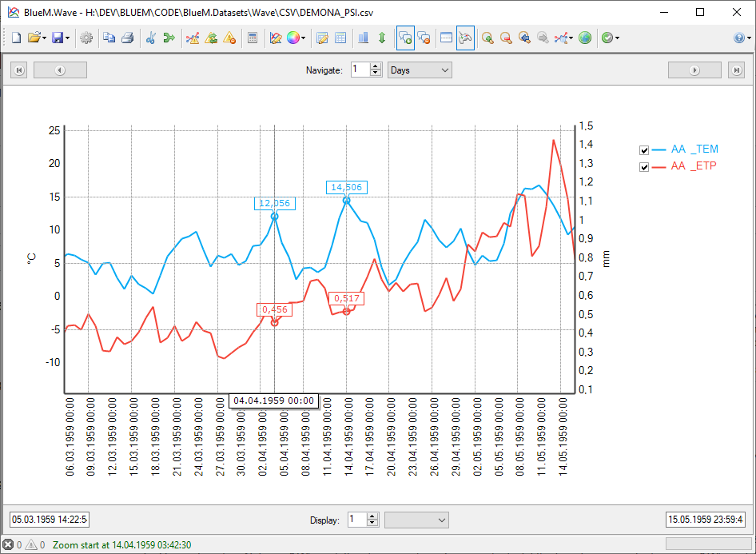
Task: Uncheck the AA _ETP series checkbox
Action: pos(644,166)
